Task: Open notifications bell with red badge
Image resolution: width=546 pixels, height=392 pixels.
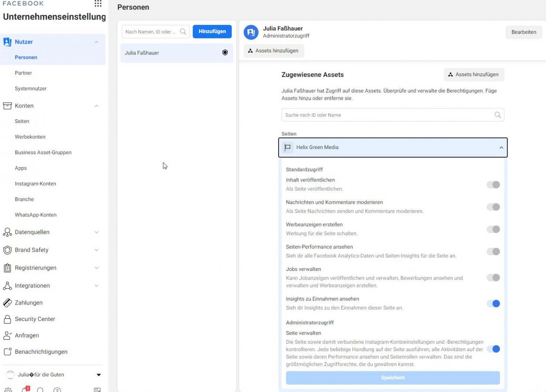Action: (x=26, y=390)
